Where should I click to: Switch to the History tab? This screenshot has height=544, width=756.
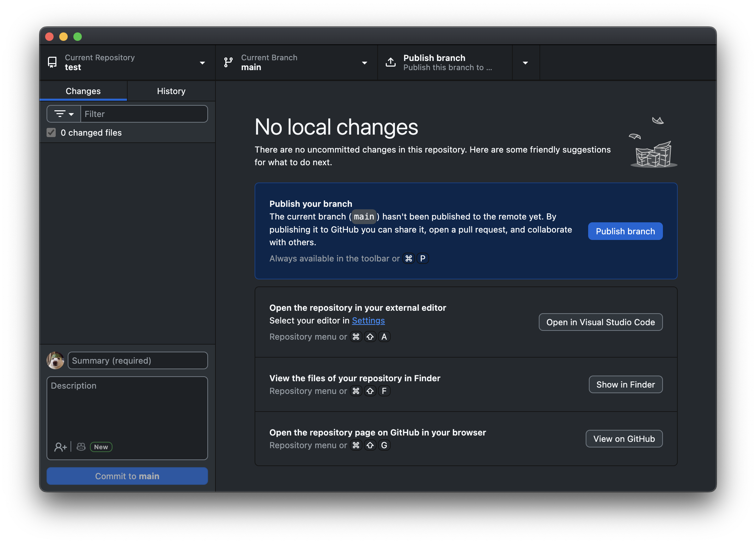pos(171,91)
